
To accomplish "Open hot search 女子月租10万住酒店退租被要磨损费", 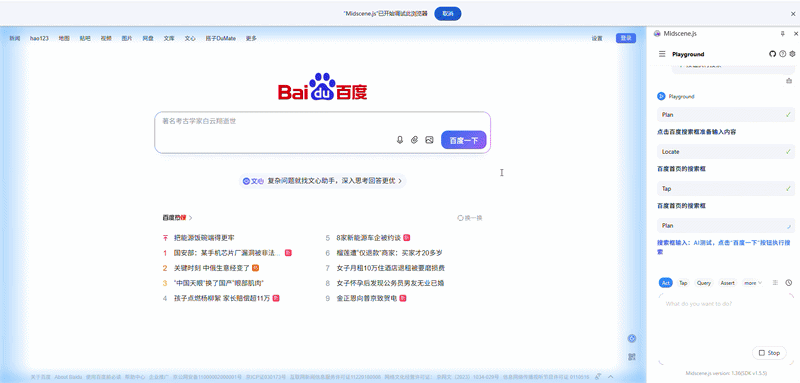I will [x=391, y=268].
